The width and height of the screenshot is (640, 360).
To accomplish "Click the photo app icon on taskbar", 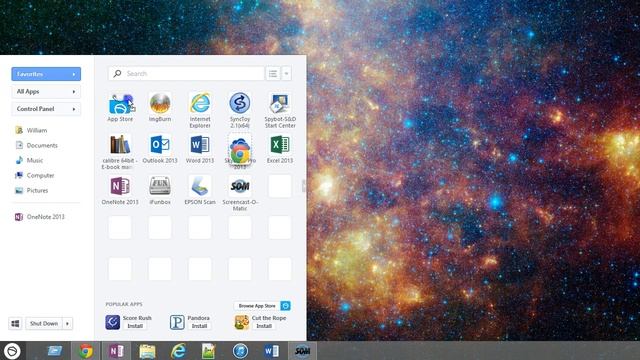I will (209, 351).
